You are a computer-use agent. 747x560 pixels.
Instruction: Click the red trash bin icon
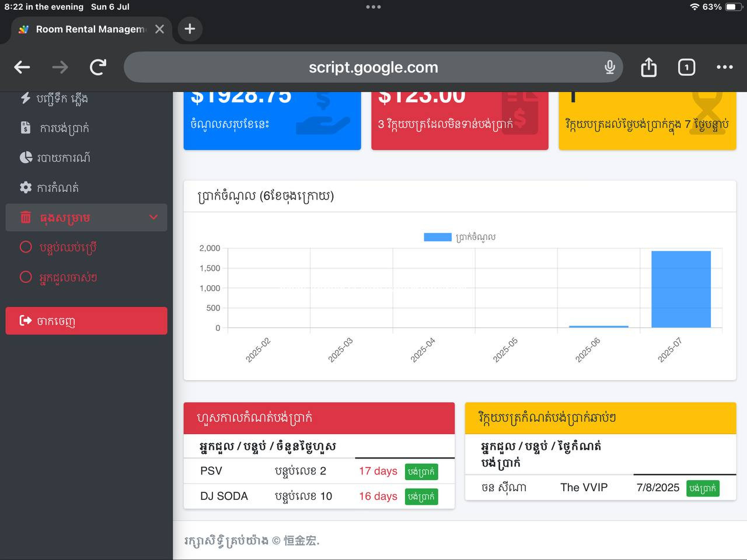coord(26,218)
